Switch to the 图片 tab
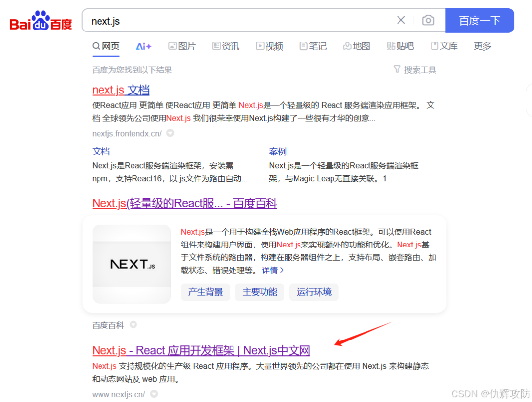Screen dimensions: 532x402 point(182,46)
